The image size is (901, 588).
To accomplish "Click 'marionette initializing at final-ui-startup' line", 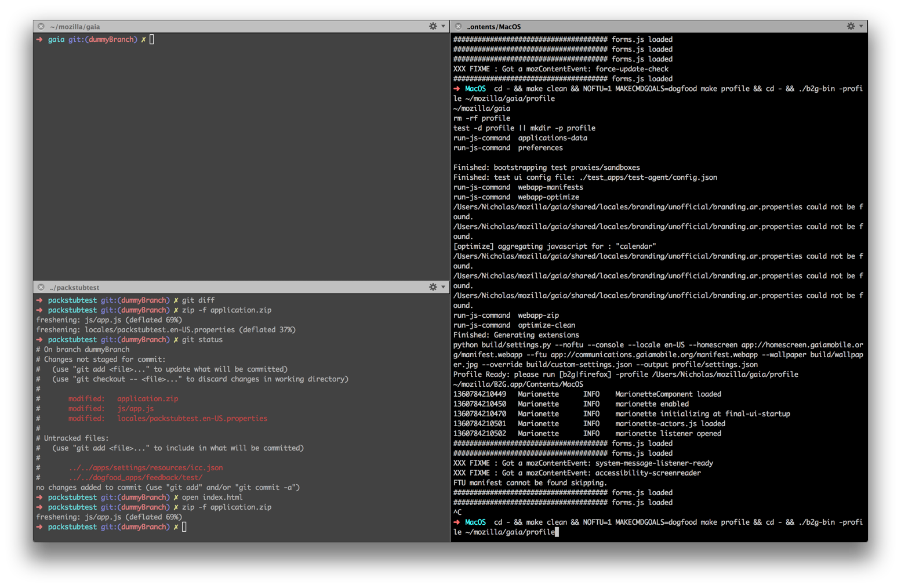I will click(x=622, y=414).
